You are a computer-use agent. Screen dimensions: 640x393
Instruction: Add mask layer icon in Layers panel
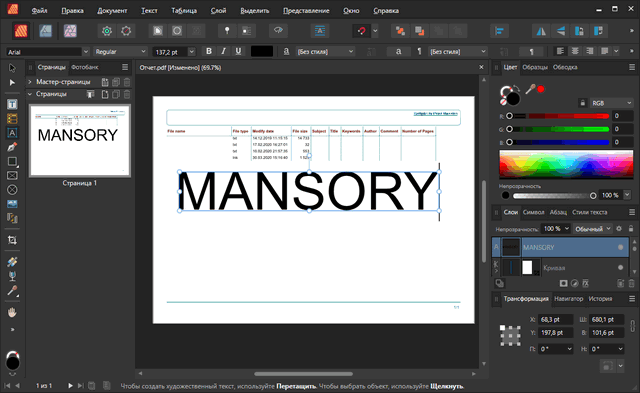pos(564,283)
